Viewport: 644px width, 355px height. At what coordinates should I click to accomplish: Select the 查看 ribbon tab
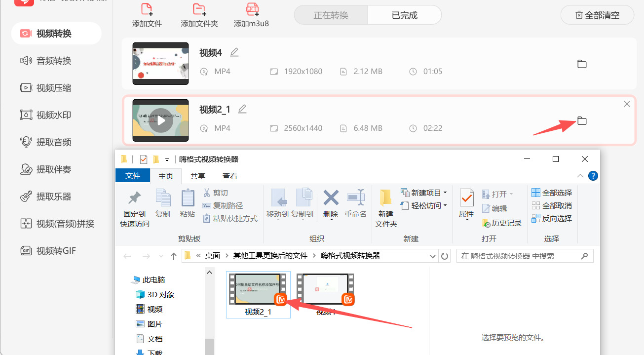click(230, 176)
